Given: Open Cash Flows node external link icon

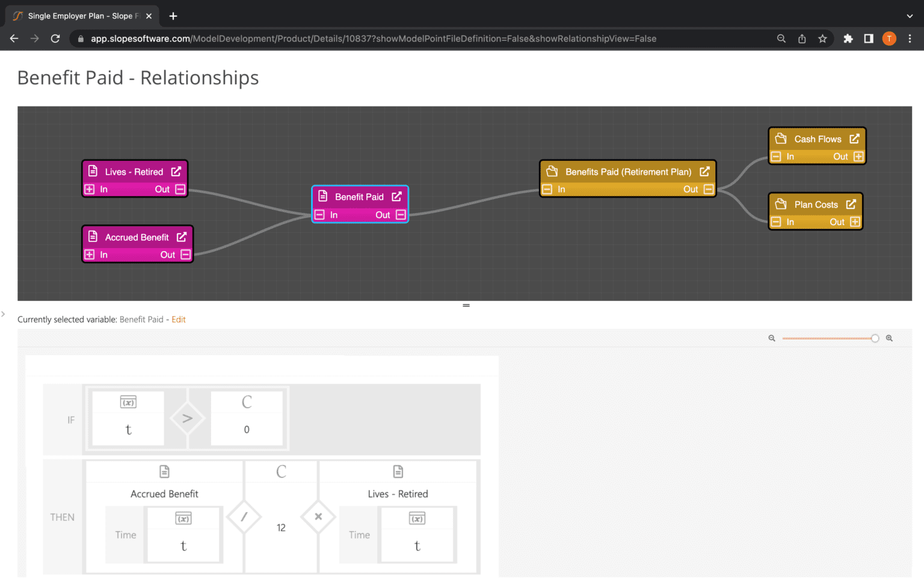Looking at the screenshot, I should tap(854, 139).
